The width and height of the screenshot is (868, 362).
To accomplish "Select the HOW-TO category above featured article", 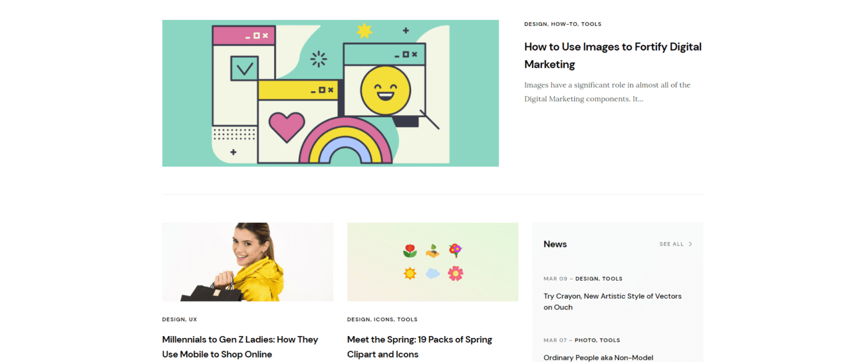I will coord(564,24).
